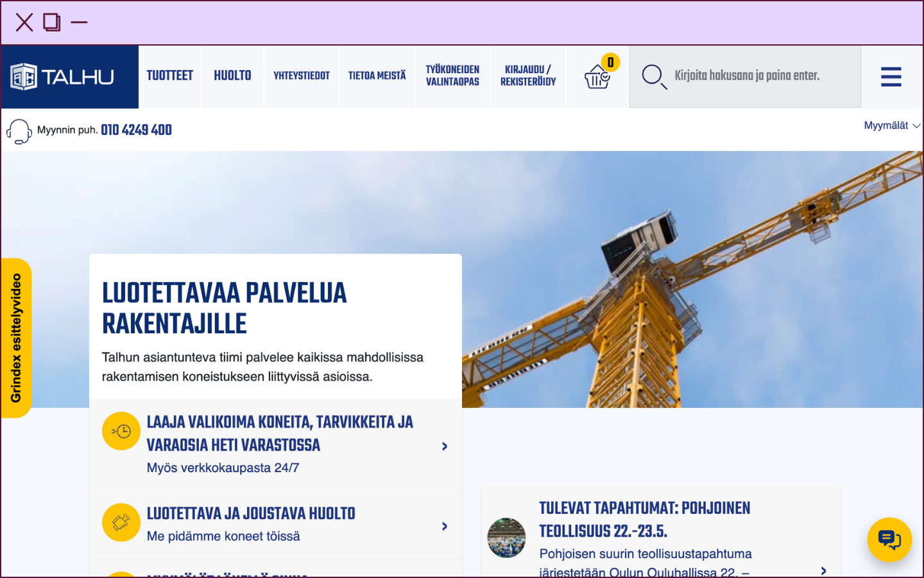Open Luotettava ja joustava huolto arrow
This screenshot has width=924, height=578.
(x=444, y=526)
